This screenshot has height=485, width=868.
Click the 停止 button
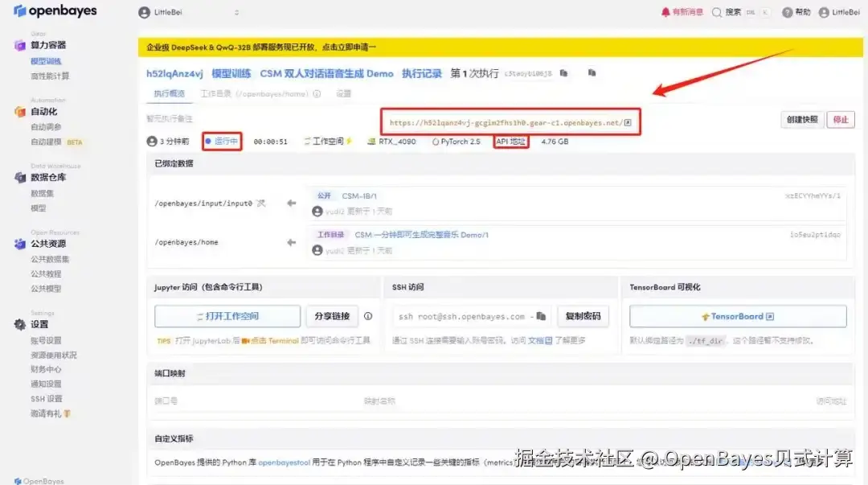(841, 120)
